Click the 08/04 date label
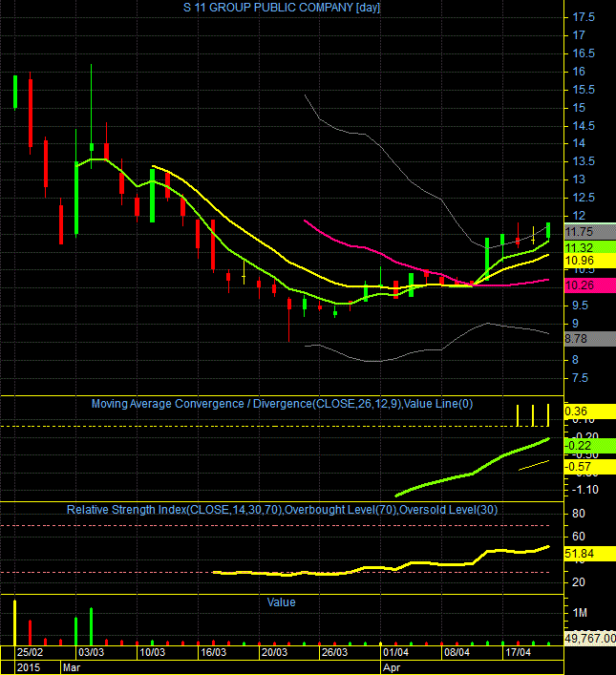Viewport: 616px width, 675px height. pyautogui.click(x=457, y=652)
